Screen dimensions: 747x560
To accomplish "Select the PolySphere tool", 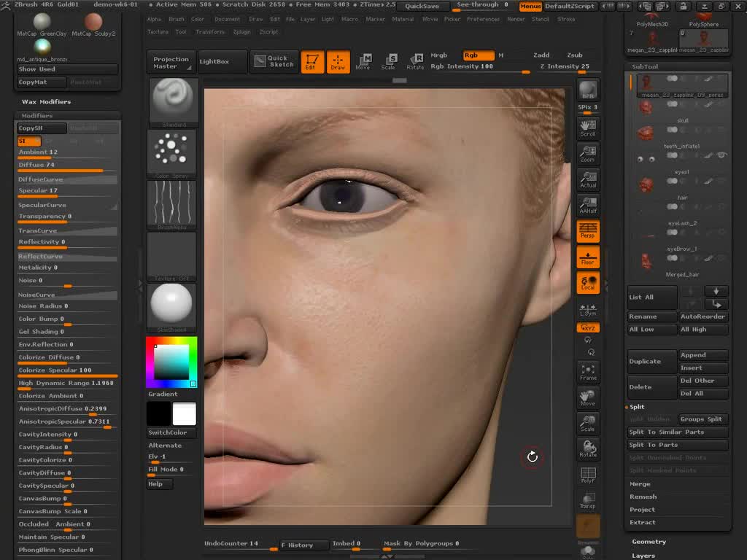I will coord(704,20).
